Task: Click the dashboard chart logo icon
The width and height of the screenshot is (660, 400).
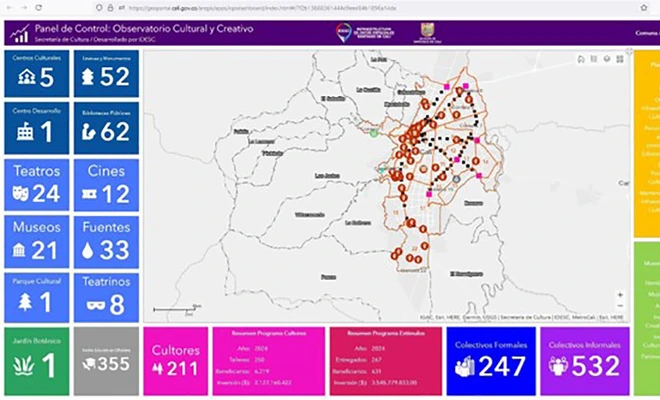Action: pyautogui.click(x=20, y=33)
